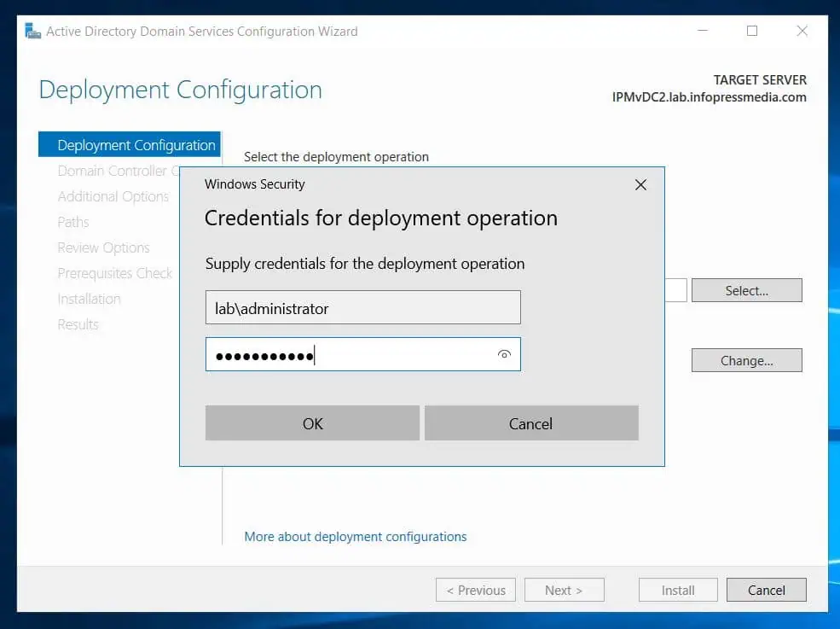This screenshot has height=629, width=840.
Task: Click the Select... button in the wizard
Action: (747, 290)
